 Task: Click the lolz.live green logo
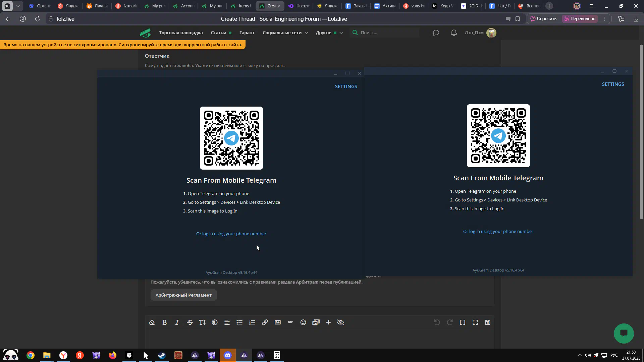[x=145, y=33]
